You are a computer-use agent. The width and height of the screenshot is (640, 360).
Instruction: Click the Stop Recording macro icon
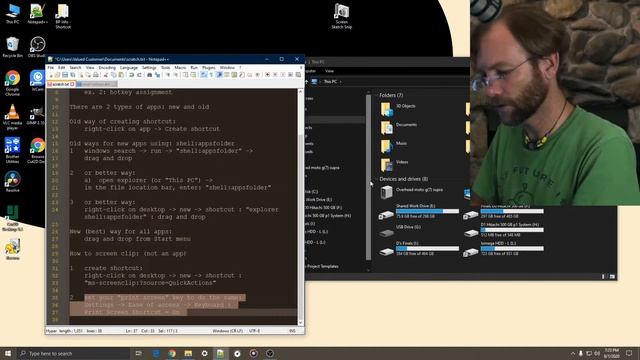pos(275,75)
